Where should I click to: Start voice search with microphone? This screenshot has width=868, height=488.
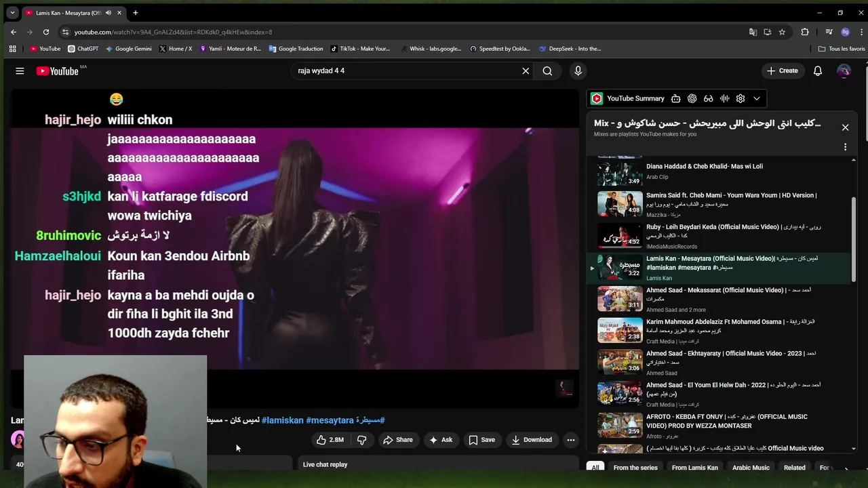(x=578, y=70)
